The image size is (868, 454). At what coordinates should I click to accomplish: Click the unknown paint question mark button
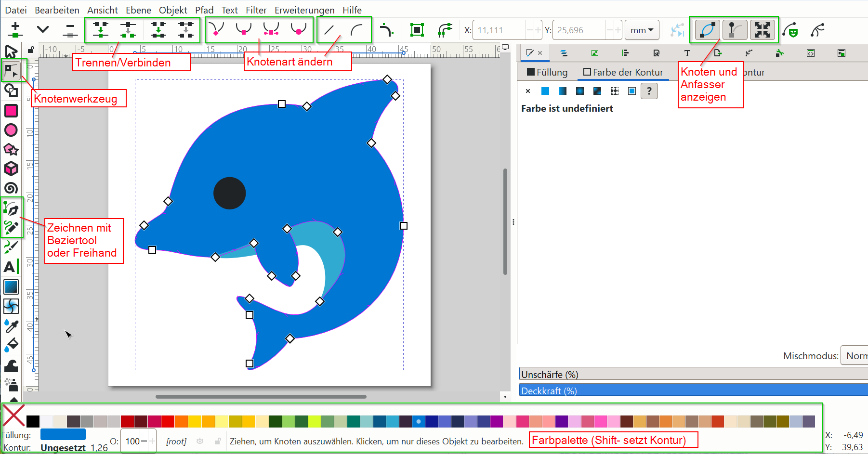click(649, 91)
